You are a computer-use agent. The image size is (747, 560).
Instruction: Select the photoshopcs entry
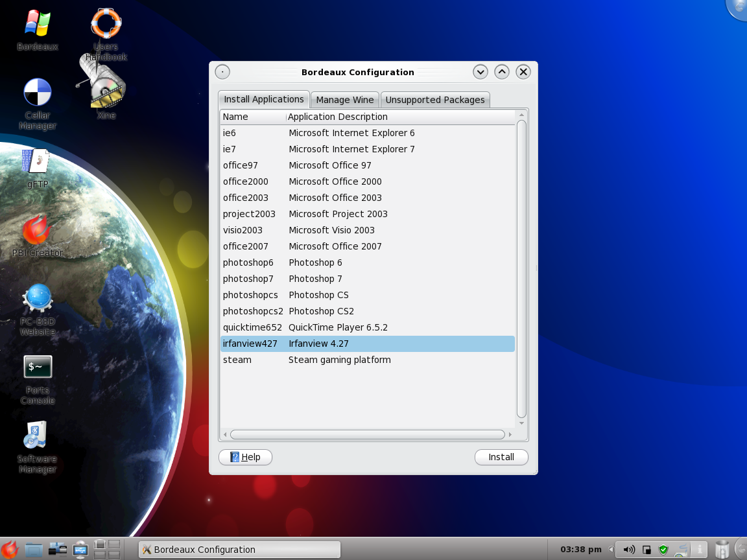[367, 295]
